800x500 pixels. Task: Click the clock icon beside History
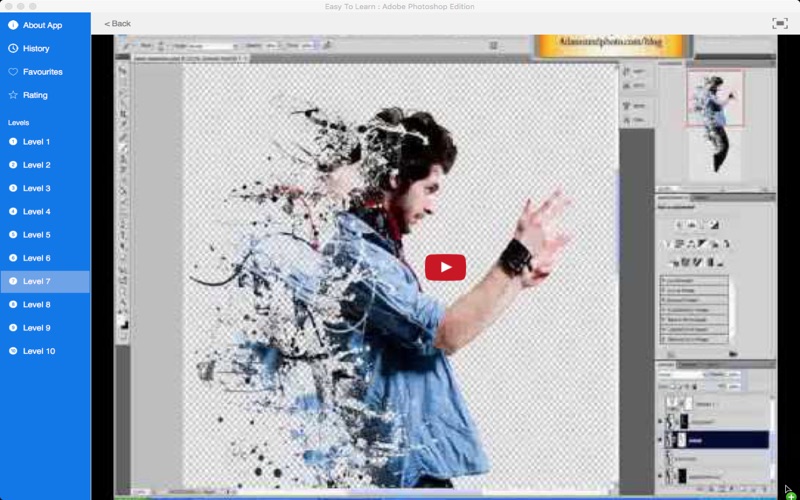coord(13,48)
